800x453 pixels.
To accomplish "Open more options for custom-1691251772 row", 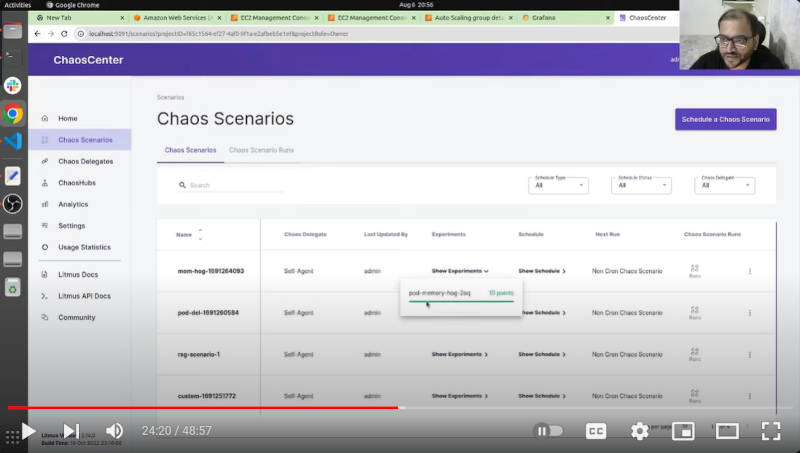I will (x=749, y=396).
